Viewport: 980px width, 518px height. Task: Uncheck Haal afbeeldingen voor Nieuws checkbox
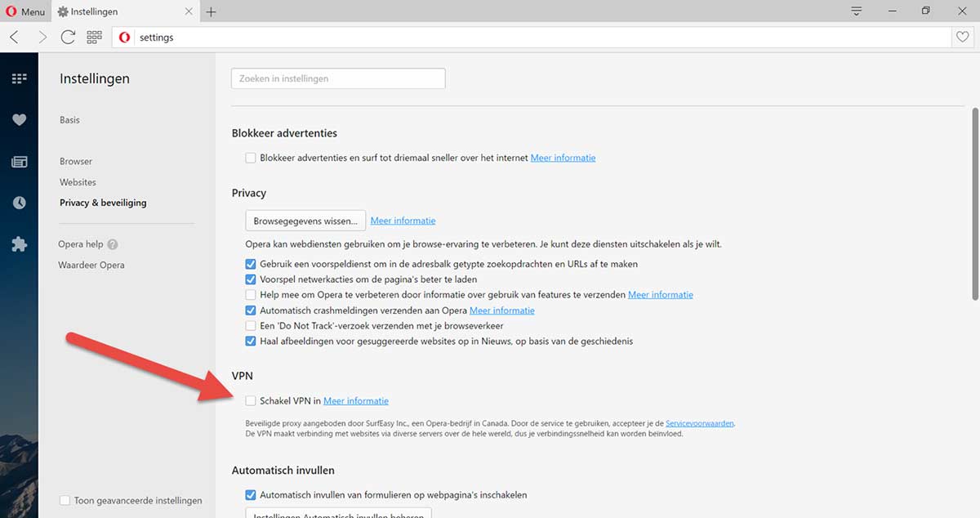pos(251,342)
